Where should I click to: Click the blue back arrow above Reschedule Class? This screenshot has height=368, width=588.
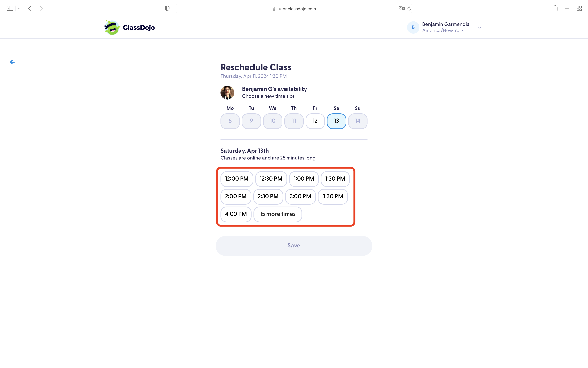tap(12, 62)
